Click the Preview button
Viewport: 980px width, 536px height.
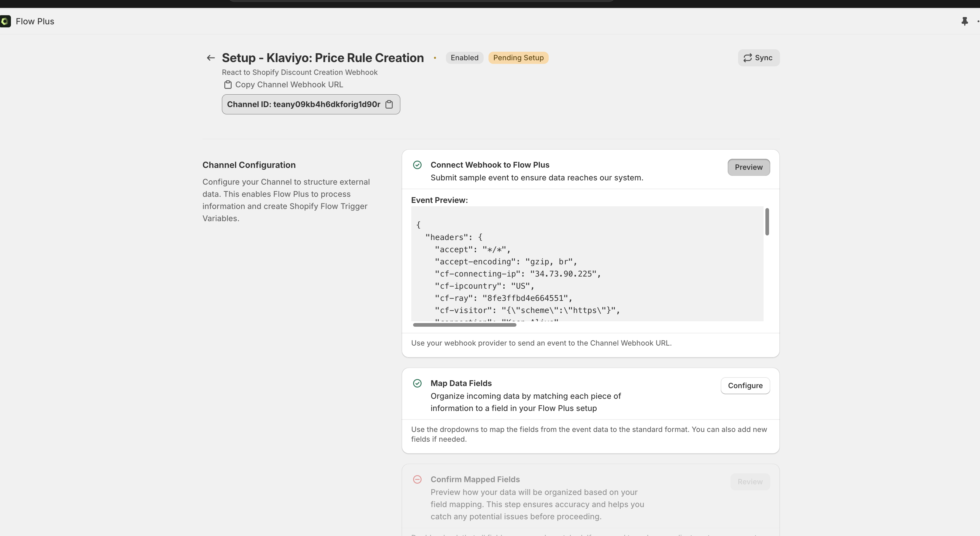point(748,167)
